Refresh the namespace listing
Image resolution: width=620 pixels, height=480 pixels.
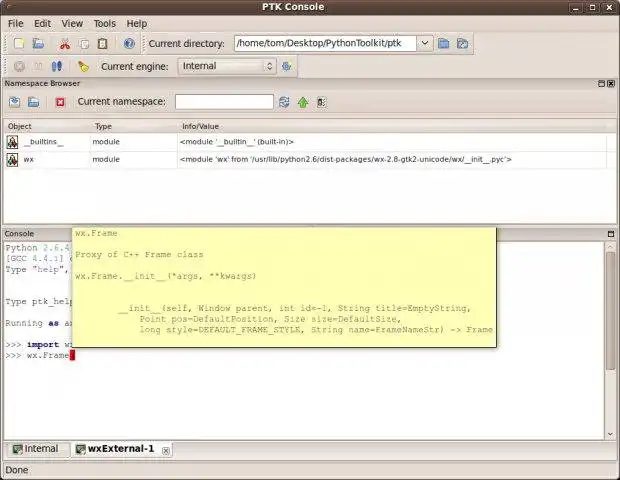284,102
